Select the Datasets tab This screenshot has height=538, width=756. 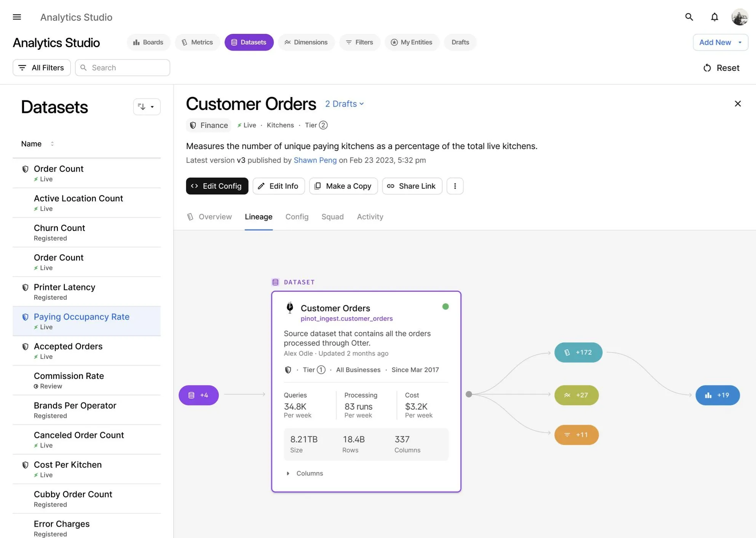249,42
